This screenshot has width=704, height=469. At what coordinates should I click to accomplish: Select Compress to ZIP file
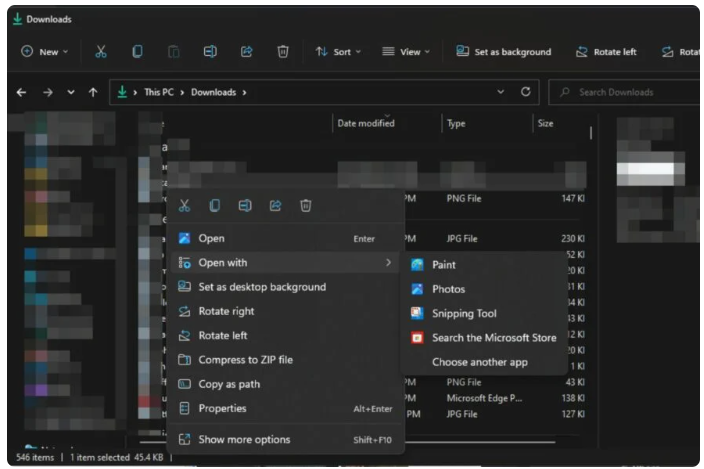pos(245,360)
